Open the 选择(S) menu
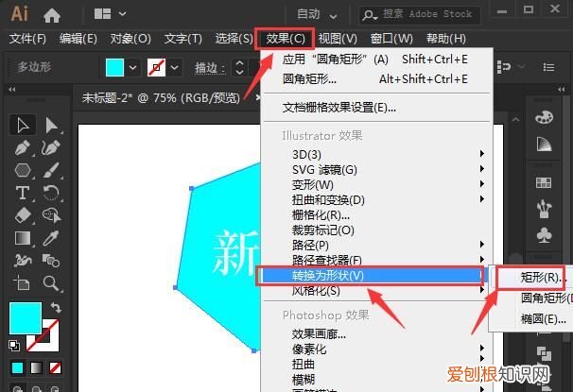This screenshot has width=573, height=392. click(x=234, y=39)
